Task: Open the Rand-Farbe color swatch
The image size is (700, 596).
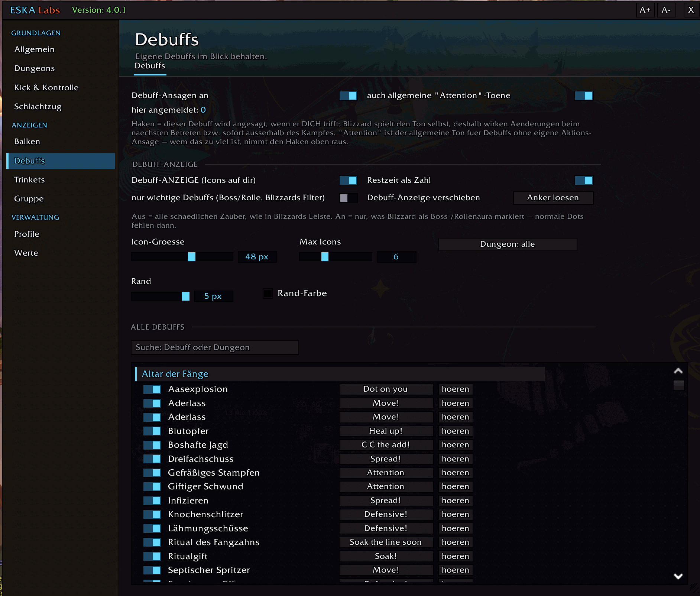Action: point(268,294)
